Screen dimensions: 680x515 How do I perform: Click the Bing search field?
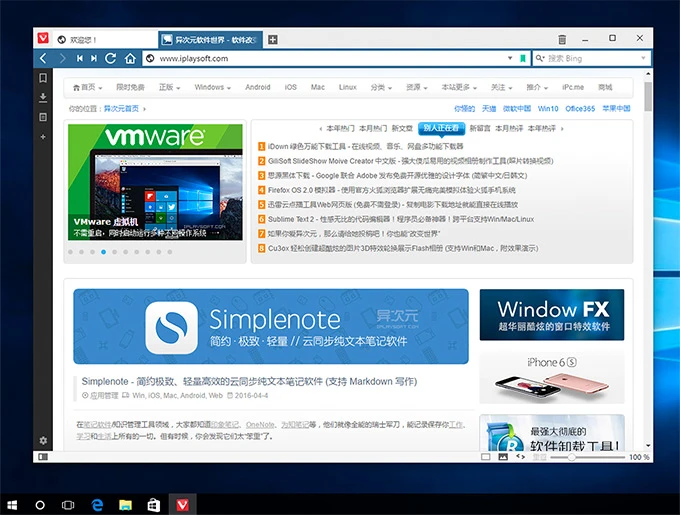pos(592,58)
